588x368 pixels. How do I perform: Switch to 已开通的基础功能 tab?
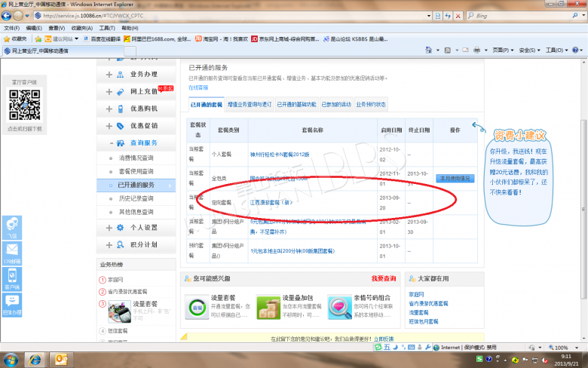point(296,105)
